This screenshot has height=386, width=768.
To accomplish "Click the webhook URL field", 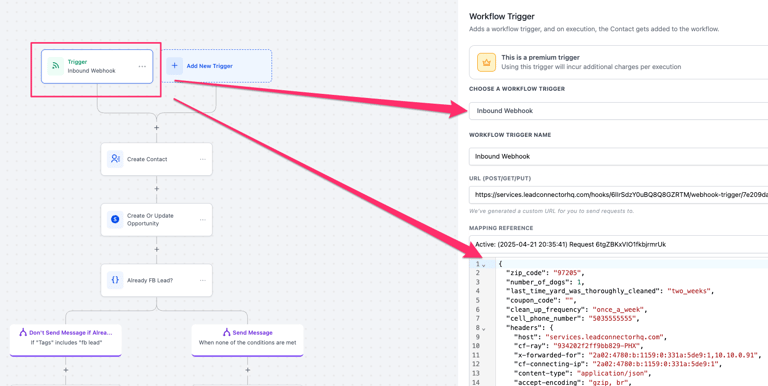I will pyautogui.click(x=618, y=195).
